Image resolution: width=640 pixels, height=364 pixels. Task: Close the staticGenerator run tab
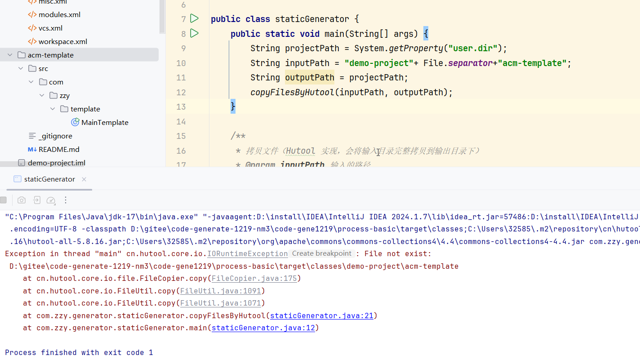tap(84, 179)
